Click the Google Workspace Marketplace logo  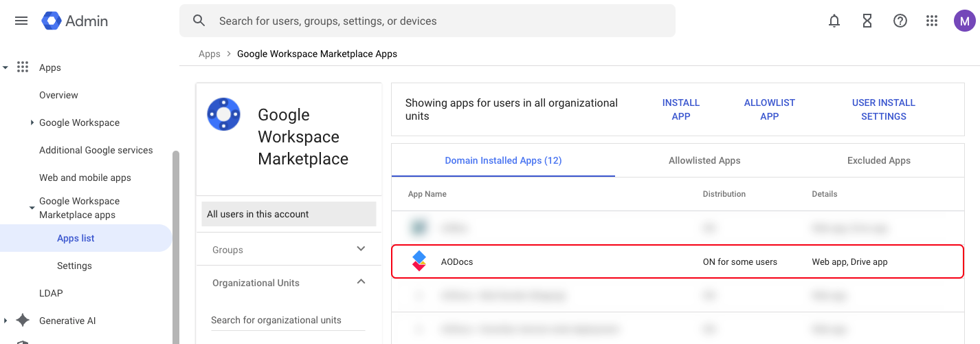pos(223,115)
